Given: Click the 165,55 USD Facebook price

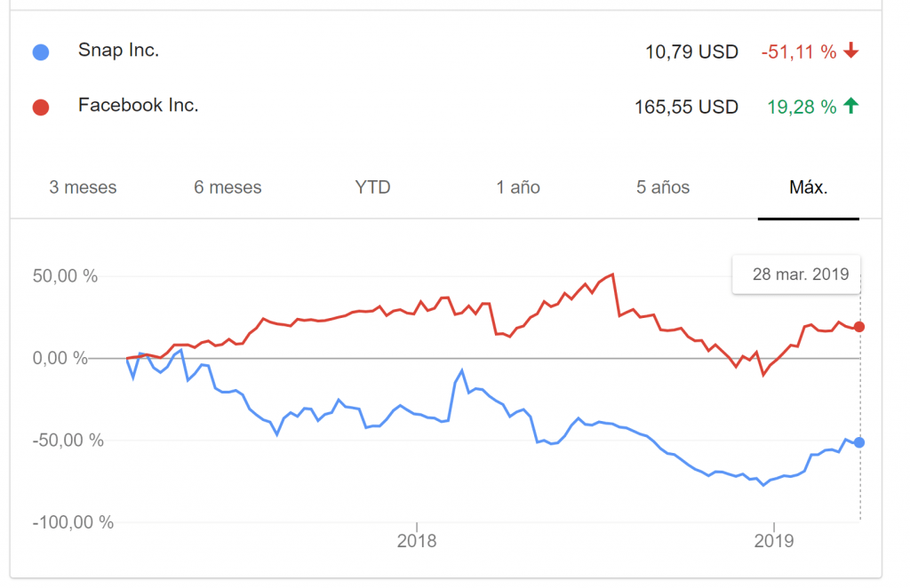Looking at the screenshot, I should click(x=686, y=107).
